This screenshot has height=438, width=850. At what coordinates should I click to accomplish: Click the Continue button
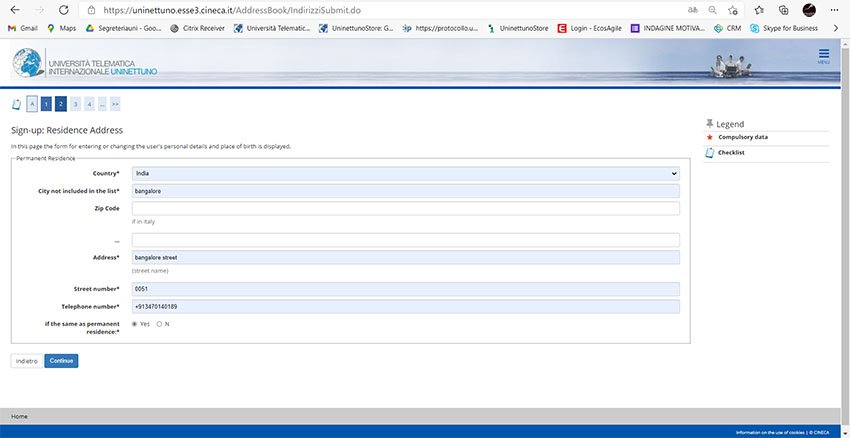tap(61, 360)
